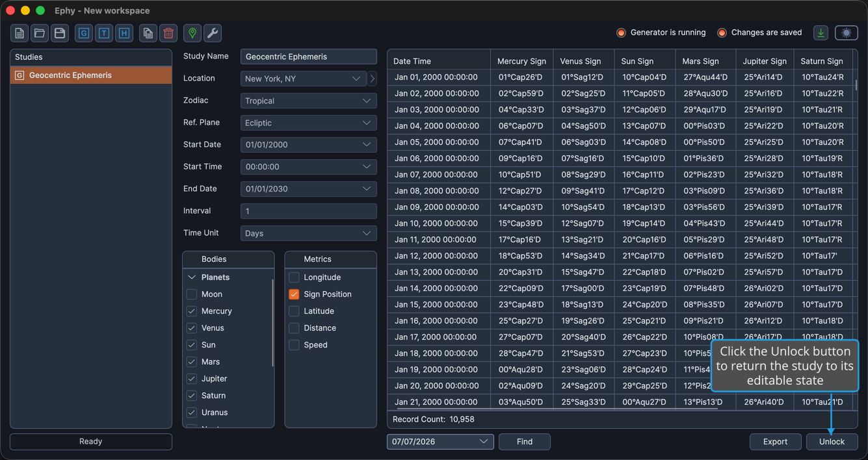Click the Study Name input field
Image resolution: width=868 pixels, height=460 pixels.
click(309, 57)
